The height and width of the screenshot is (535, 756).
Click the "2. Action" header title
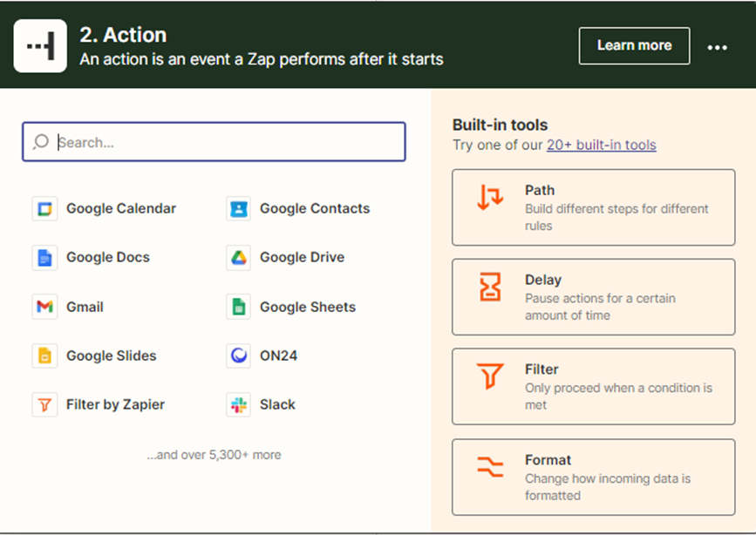tap(124, 35)
